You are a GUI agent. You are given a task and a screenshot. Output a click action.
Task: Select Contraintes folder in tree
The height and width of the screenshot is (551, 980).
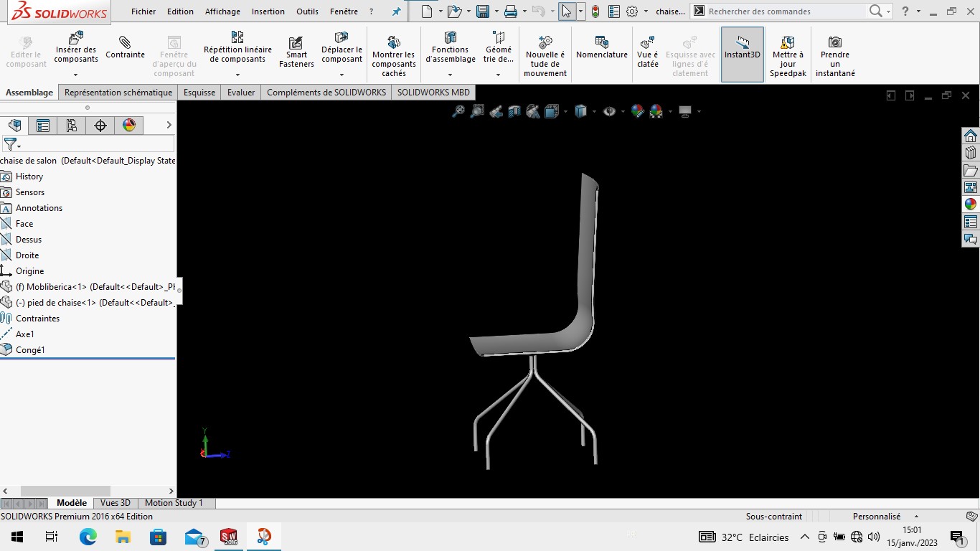click(x=37, y=319)
